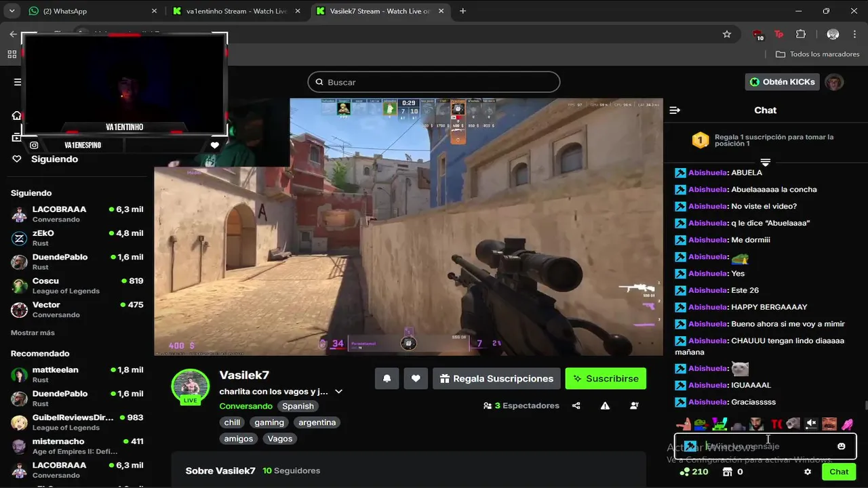
Task: Select the laughing man emote
Action: pos(829,424)
